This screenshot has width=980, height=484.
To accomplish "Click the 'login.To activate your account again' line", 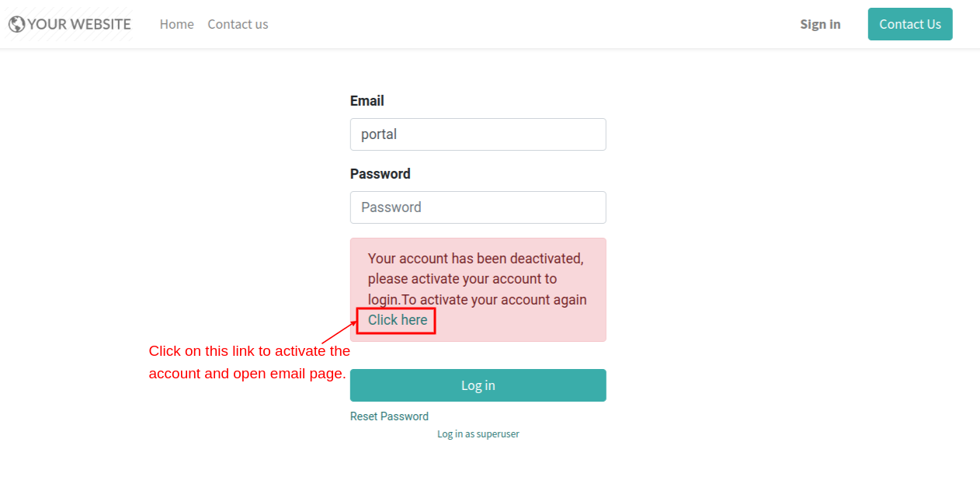I will [478, 300].
